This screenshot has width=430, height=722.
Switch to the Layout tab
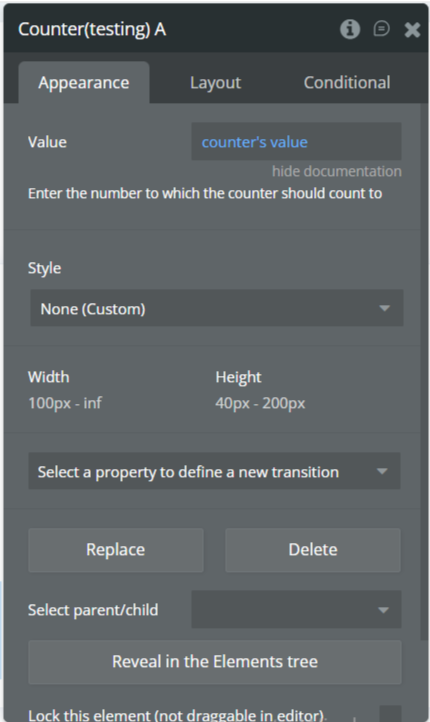coord(215,82)
